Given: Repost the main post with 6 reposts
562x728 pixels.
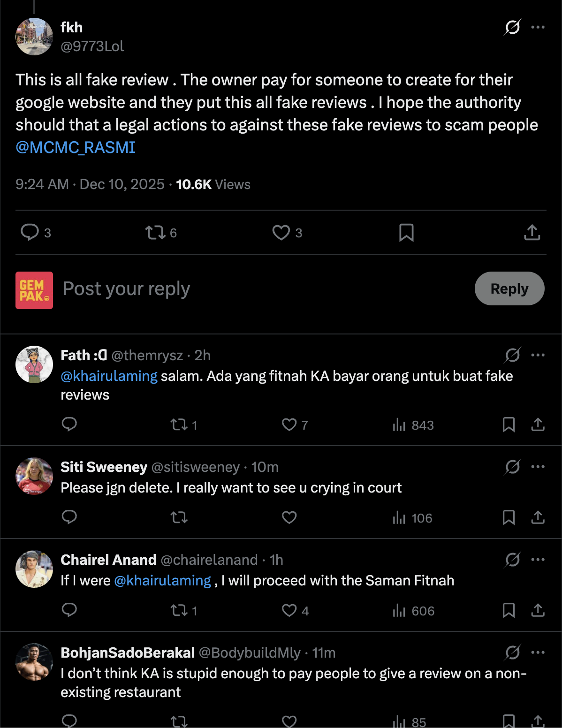Looking at the screenshot, I should (x=155, y=233).
